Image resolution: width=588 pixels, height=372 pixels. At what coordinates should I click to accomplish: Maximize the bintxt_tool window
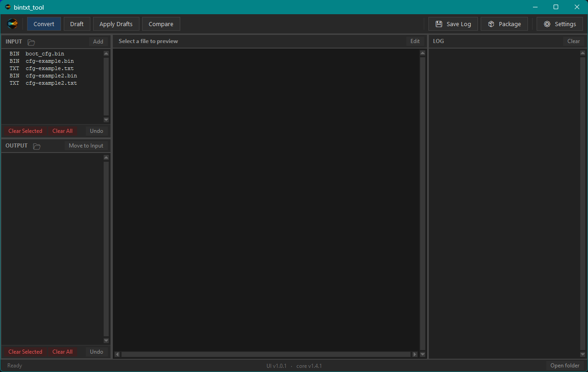coord(556,7)
